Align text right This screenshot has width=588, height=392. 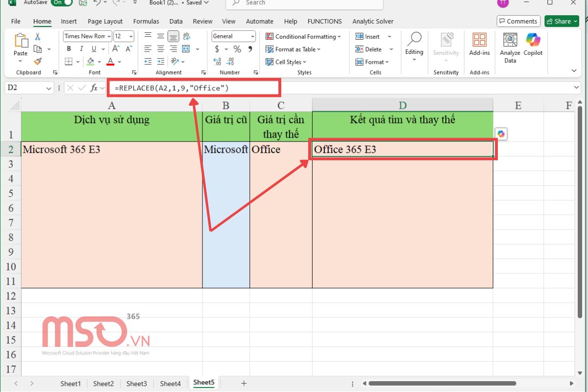(173, 49)
